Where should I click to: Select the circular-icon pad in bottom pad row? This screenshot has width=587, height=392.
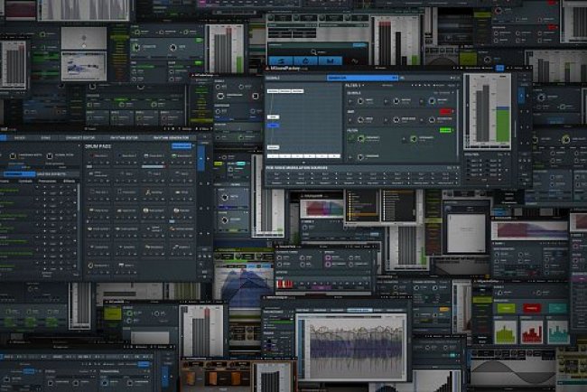tap(99, 266)
